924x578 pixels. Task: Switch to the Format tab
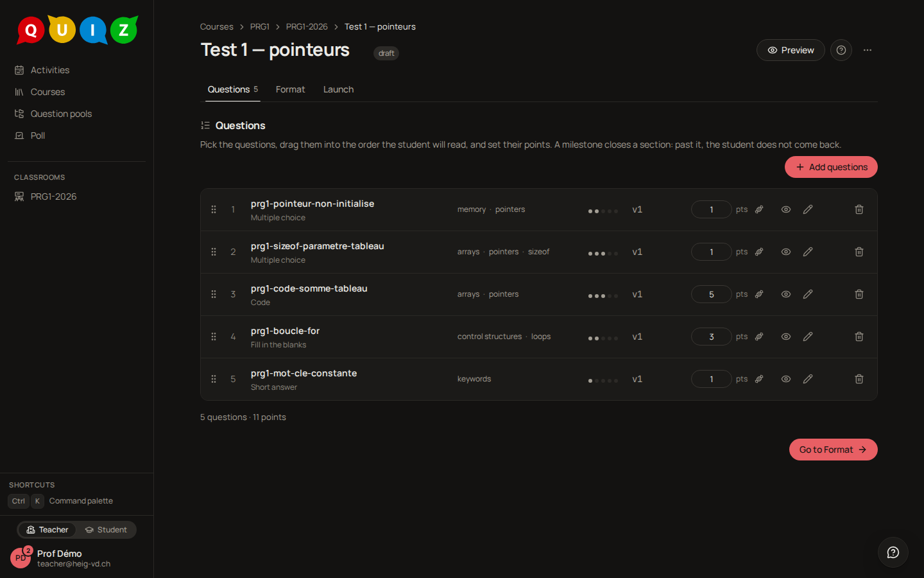291,89
